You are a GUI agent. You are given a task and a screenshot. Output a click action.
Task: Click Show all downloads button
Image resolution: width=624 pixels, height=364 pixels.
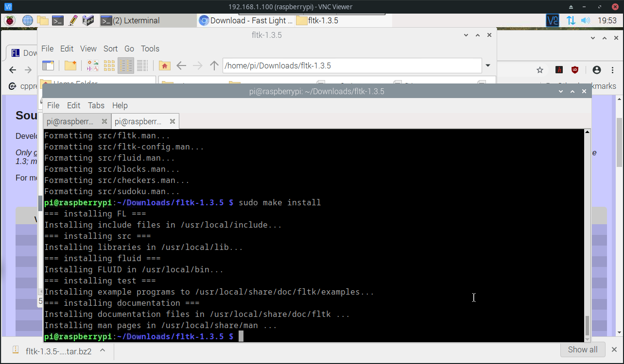click(583, 350)
